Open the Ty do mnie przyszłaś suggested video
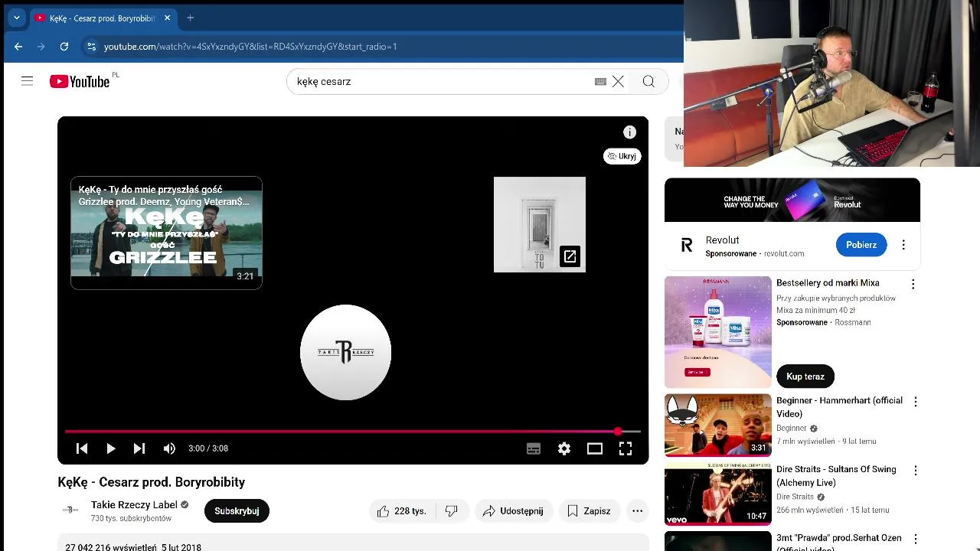This screenshot has height=551, width=980. pos(166,233)
